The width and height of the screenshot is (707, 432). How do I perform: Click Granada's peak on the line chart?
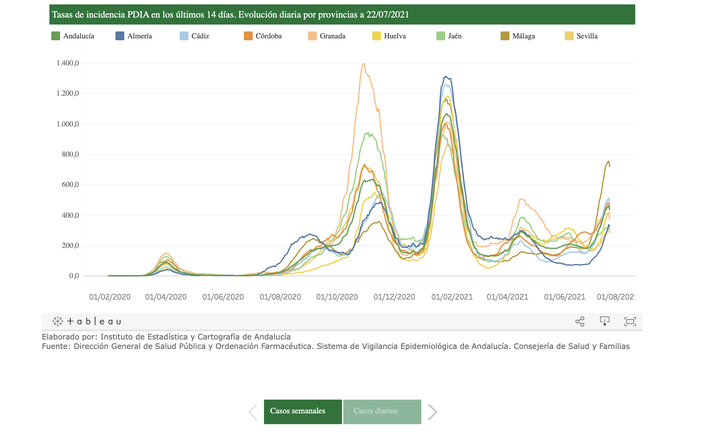point(363,65)
